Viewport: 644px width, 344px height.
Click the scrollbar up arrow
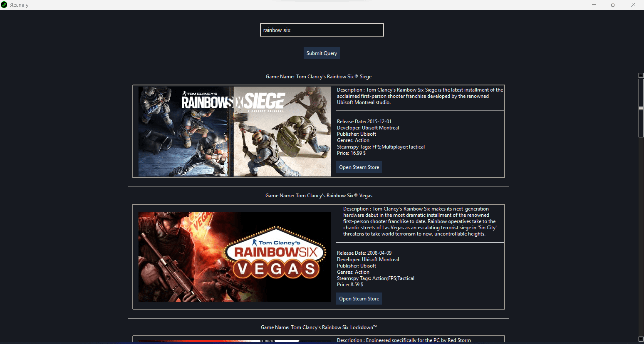pyautogui.click(x=641, y=75)
